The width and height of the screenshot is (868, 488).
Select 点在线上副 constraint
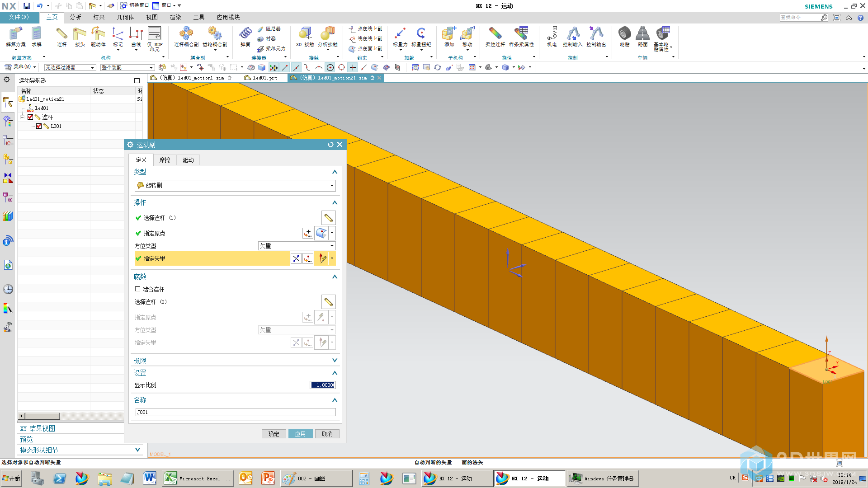(365, 28)
